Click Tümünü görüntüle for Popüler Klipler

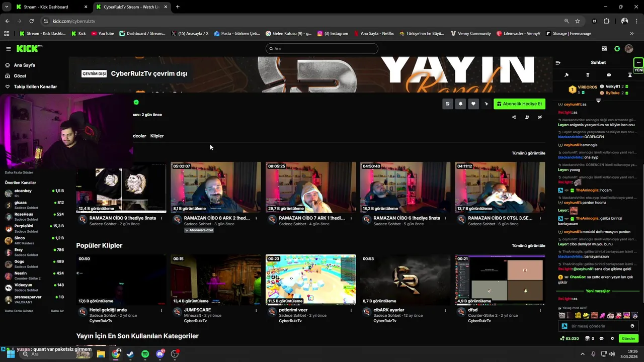528,246
